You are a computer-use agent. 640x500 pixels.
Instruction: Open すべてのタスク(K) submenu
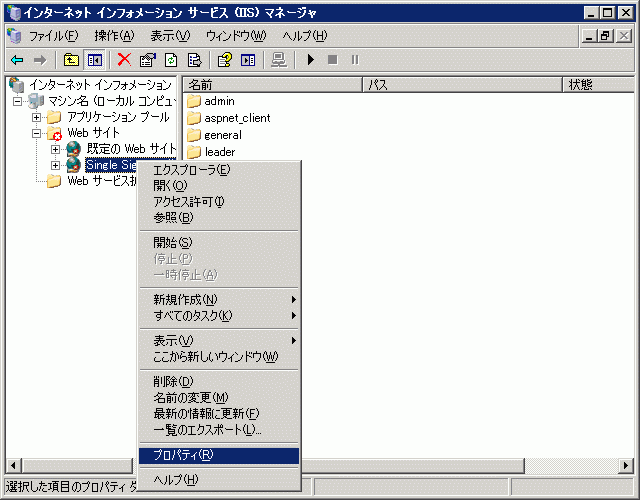tap(219, 316)
